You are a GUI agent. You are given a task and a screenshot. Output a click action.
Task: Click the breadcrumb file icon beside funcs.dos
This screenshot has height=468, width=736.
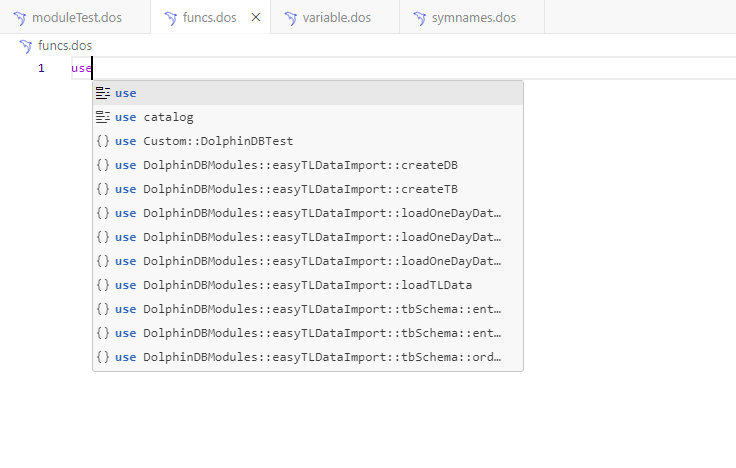[25, 46]
